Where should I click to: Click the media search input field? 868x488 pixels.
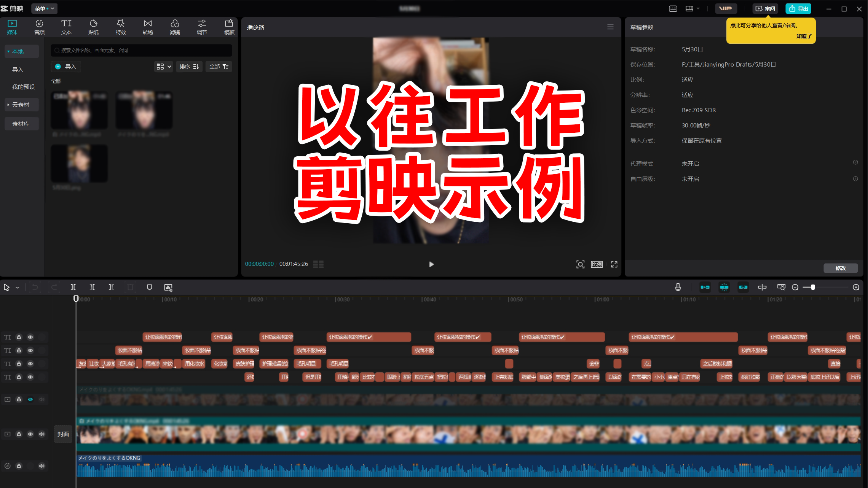[142, 50]
